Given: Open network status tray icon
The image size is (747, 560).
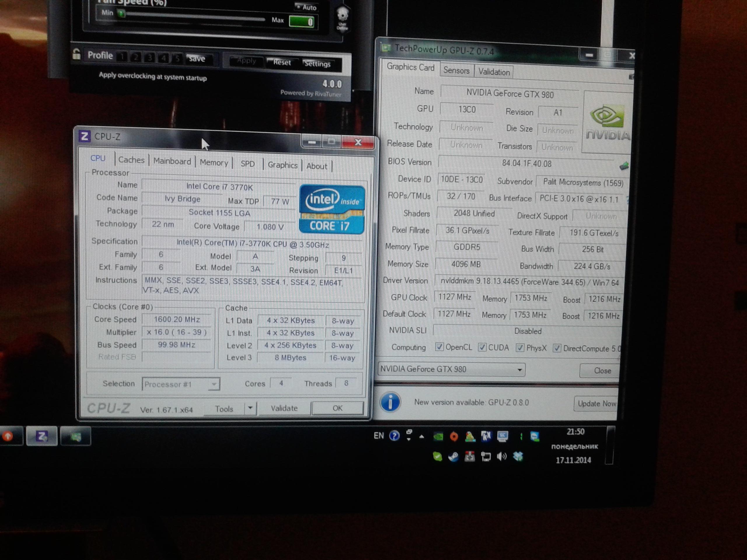Looking at the screenshot, I should pyautogui.click(x=486, y=457).
